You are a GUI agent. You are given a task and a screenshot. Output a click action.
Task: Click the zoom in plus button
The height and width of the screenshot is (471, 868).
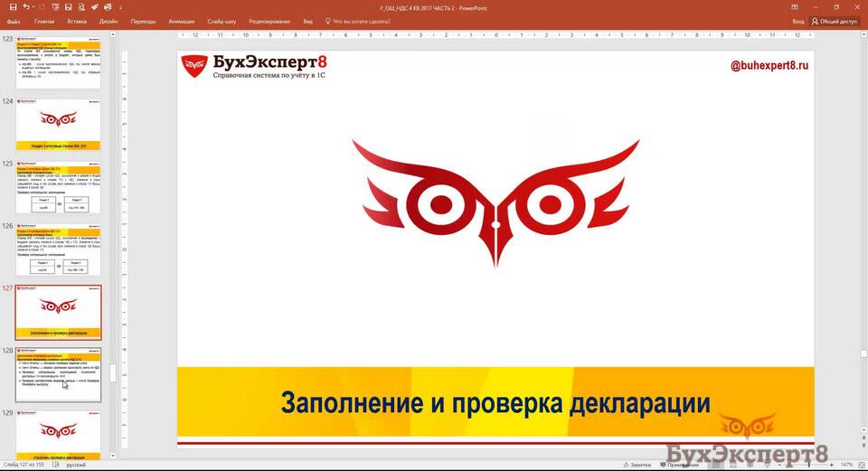pos(832,465)
